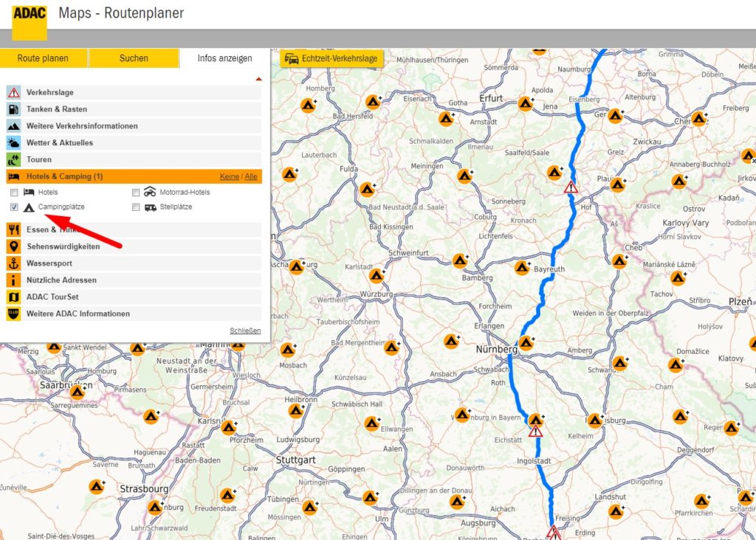The height and width of the screenshot is (540, 756).
Task: Click the camping marker near Heilbronn
Action: point(296,412)
